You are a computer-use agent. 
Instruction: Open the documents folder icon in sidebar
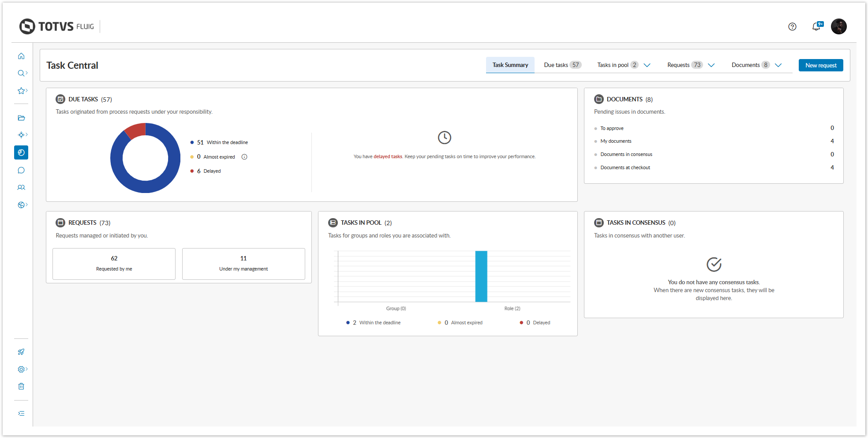pos(21,118)
